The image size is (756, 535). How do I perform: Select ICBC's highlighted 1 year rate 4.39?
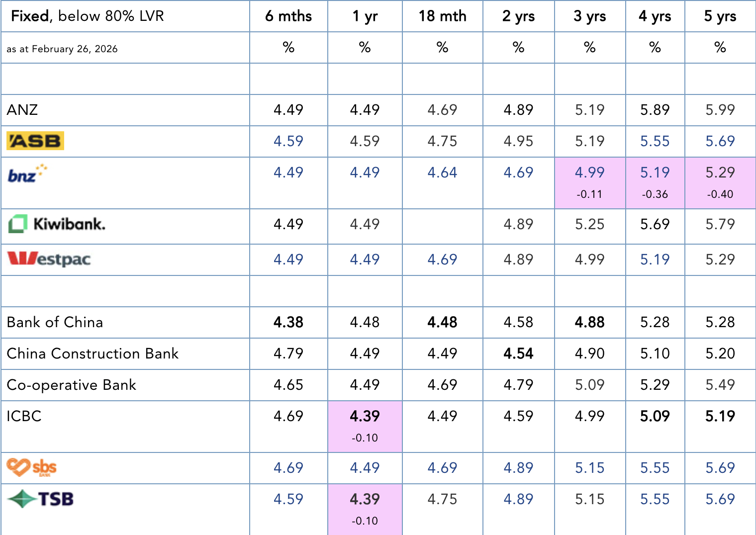point(365,416)
